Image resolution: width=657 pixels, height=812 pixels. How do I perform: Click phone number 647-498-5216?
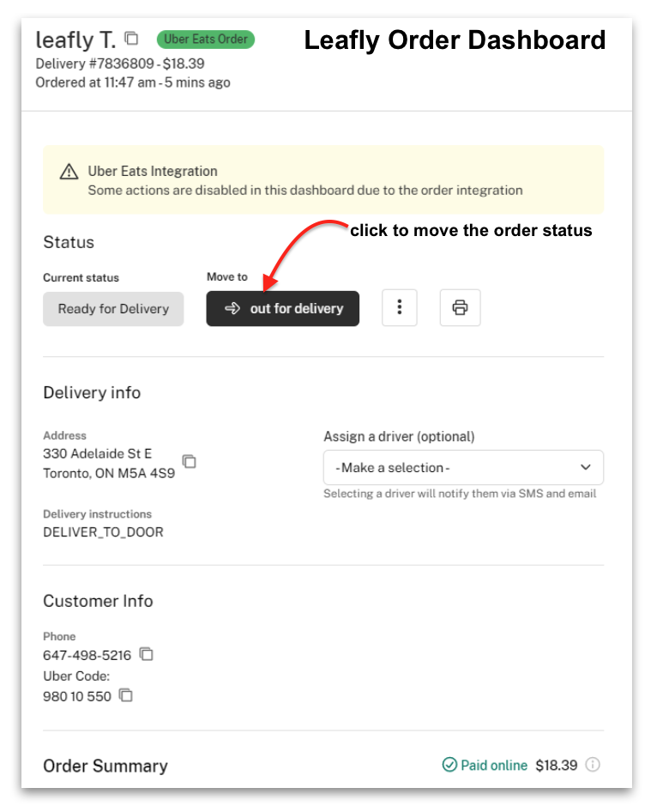[x=87, y=656]
